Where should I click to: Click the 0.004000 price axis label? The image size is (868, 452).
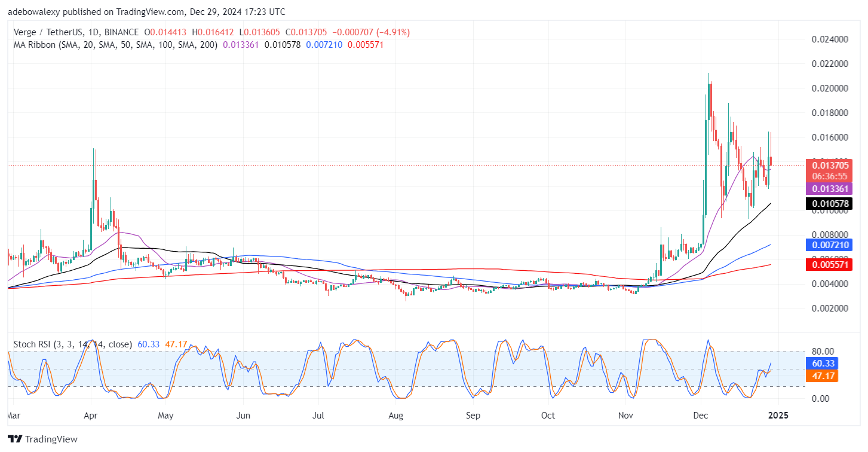[830, 284]
